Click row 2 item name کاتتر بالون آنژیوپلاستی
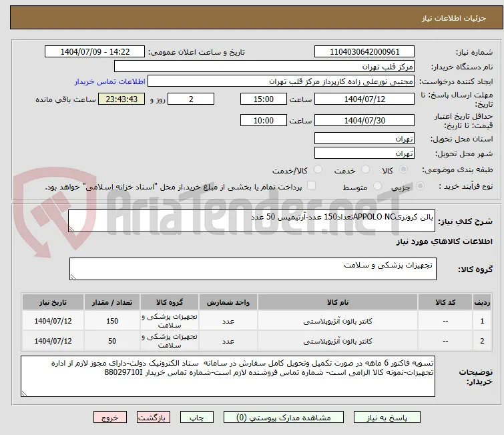Screen dimensions: 504x435 coord(338,341)
